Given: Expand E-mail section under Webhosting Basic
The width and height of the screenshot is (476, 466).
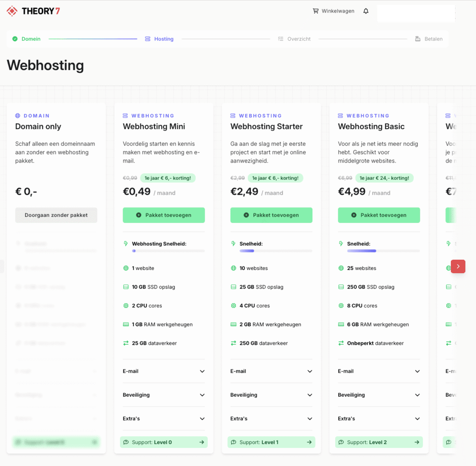Looking at the screenshot, I should pyautogui.click(x=379, y=371).
